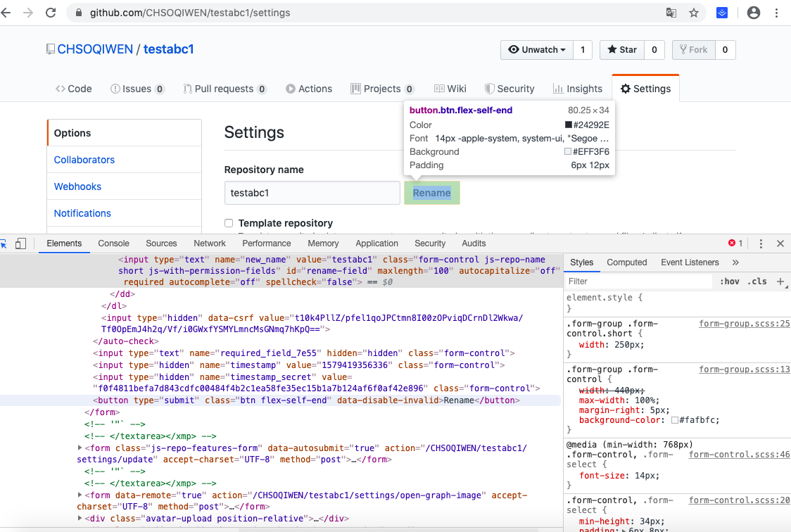Screen dimensions: 791x532
Task: Show more Styles pane tabs via chevron
Action: coord(735,262)
